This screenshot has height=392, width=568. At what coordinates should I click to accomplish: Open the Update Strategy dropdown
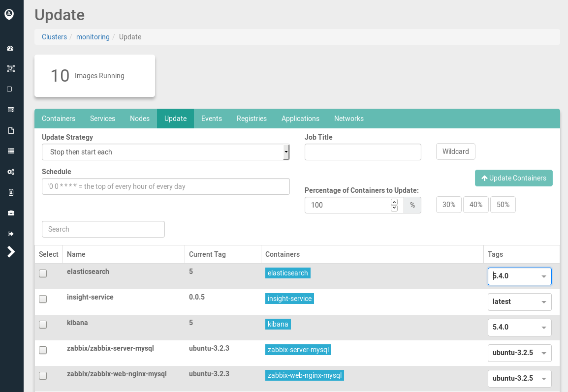[x=165, y=152]
